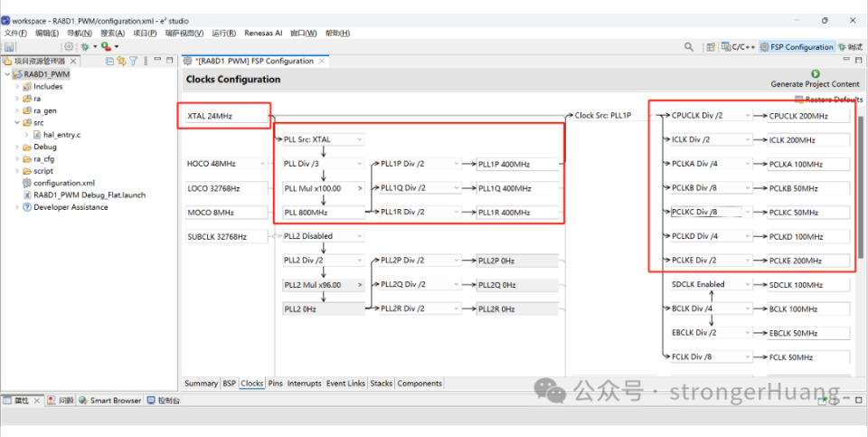Click Generate Project Content button

click(815, 79)
